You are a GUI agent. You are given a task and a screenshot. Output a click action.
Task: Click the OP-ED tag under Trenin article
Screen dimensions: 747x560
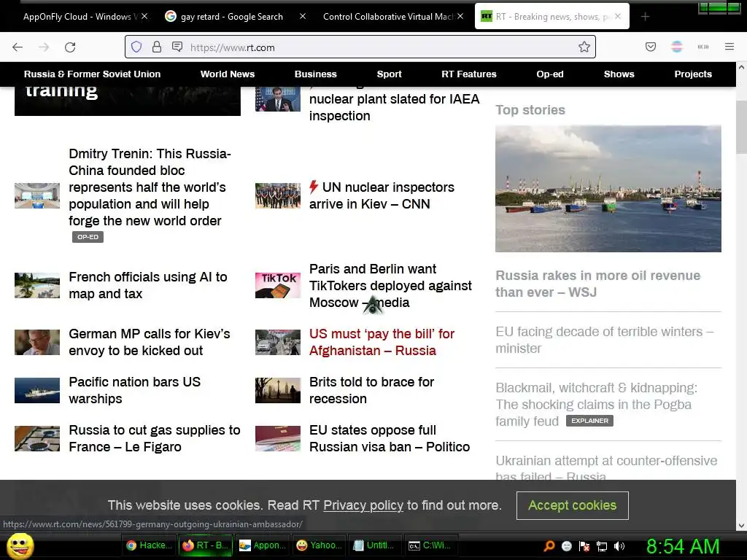pos(88,237)
